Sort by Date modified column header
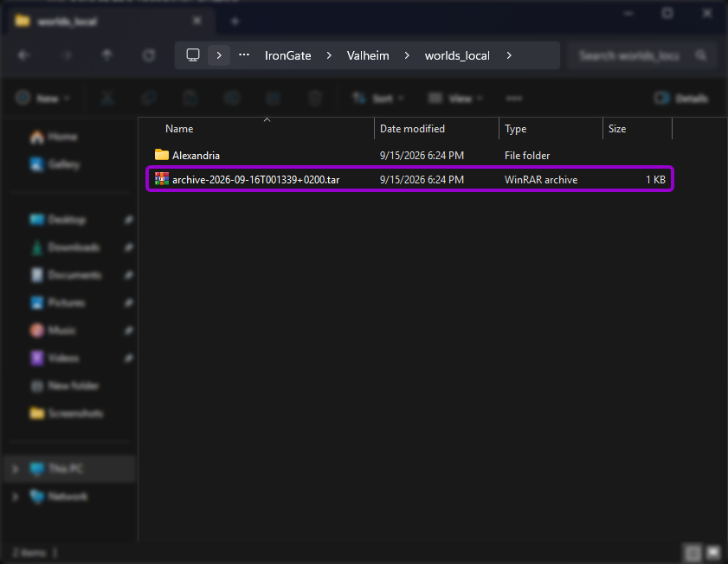Screen dimensions: 728x564 coord(412,129)
